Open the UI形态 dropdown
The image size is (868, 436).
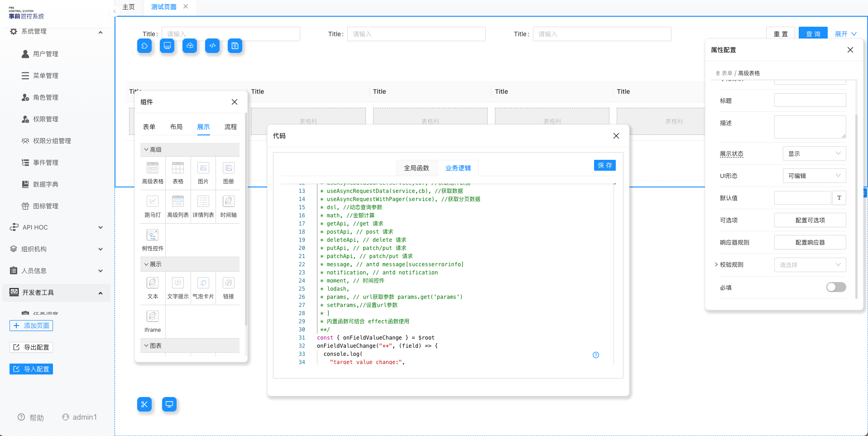(814, 176)
